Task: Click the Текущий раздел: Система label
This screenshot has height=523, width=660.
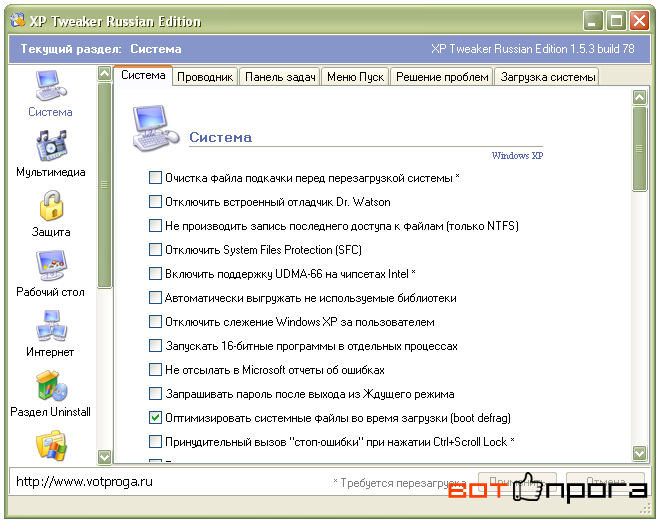Action: (x=101, y=49)
